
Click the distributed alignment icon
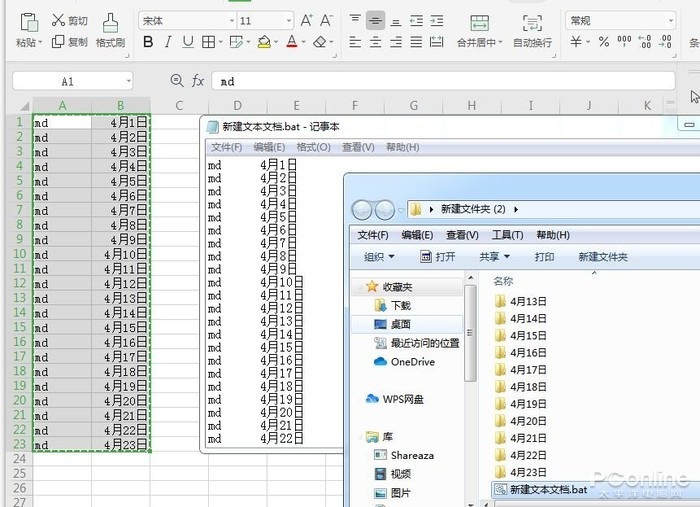(436, 42)
